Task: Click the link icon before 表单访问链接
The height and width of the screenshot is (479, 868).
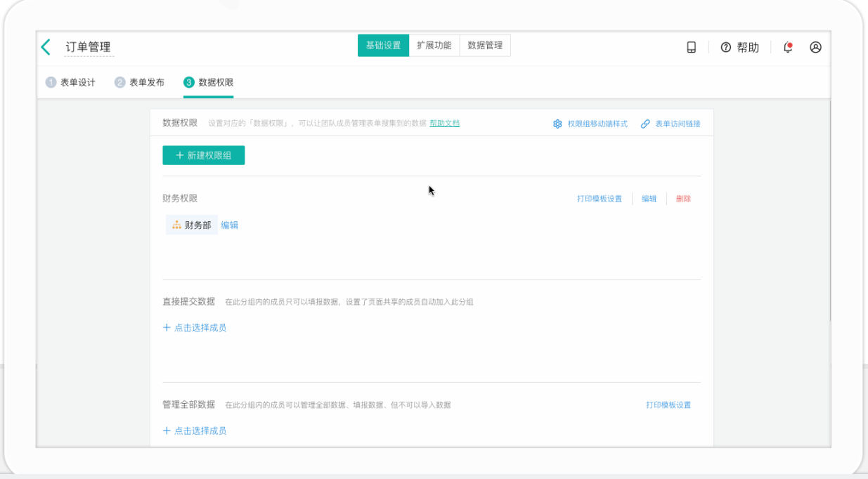Action: point(644,123)
